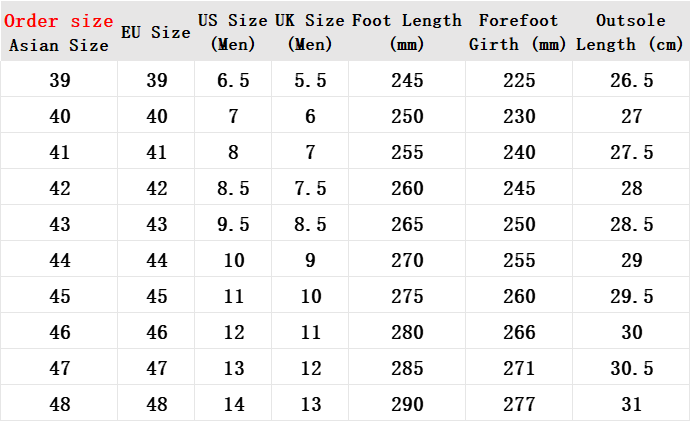Viewport: 690px width, 421px height.
Task: Select US size 6.5 cell
Action: pos(233,81)
